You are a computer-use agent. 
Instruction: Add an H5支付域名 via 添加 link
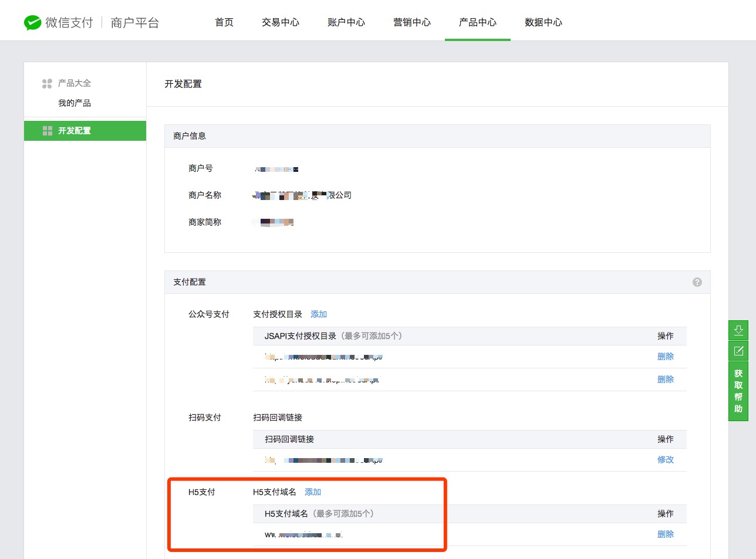tap(313, 492)
